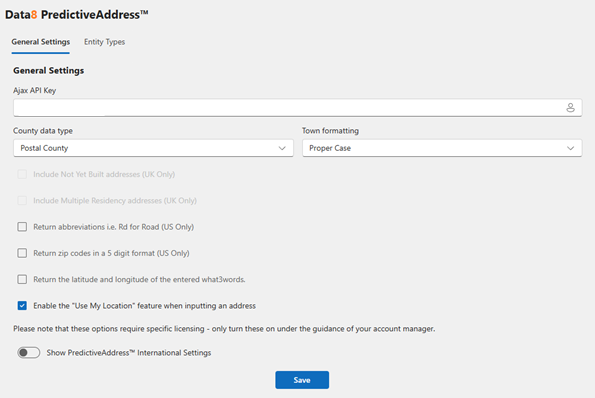This screenshot has height=398, width=595.
Task: Select the General Settings tab
Action: (x=41, y=42)
